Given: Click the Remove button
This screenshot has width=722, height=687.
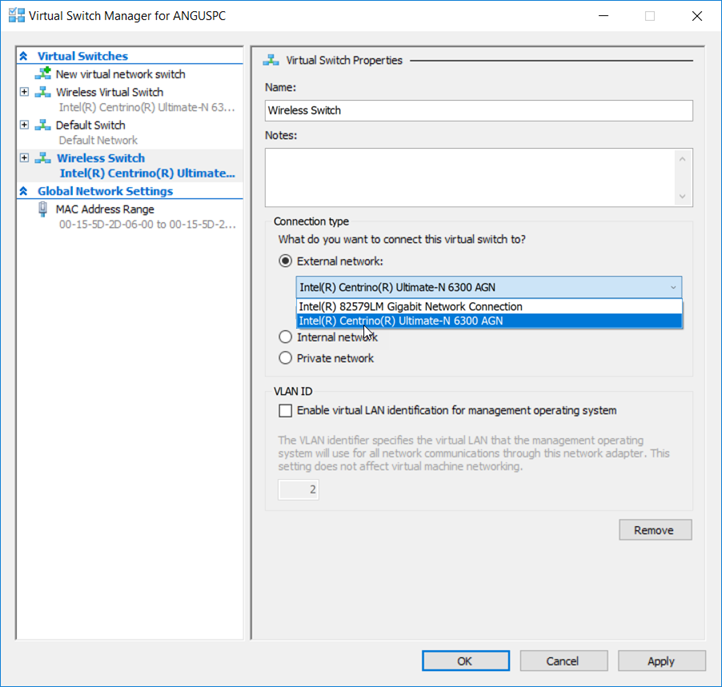Looking at the screenshot, I should tap(655, 530).
